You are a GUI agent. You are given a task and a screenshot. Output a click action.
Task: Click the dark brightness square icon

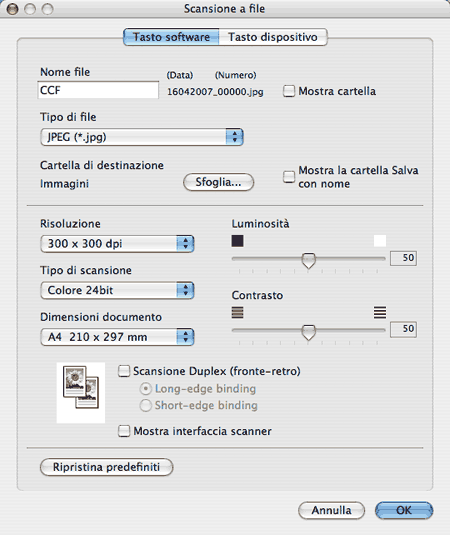click(x=237, y=241)
